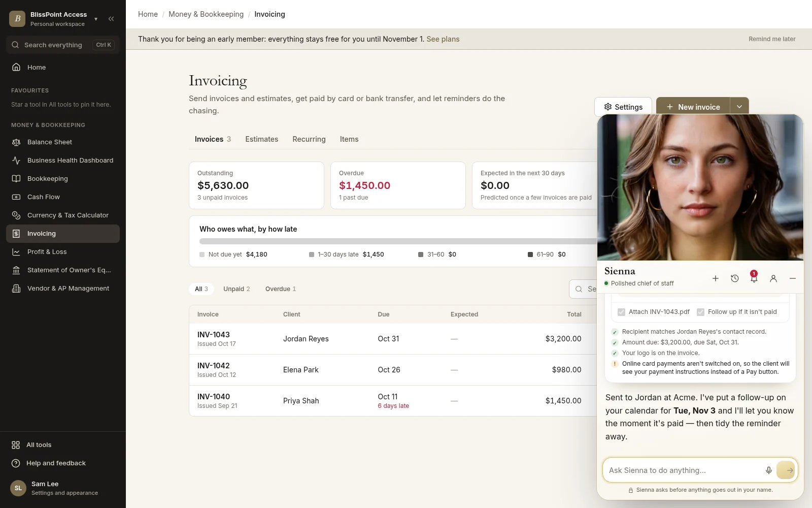The width and height of the screenshot is (812, 508).
Task: Open Balance Sheet from sidebar
Action: pyautogui.click(x=63, y=142)
